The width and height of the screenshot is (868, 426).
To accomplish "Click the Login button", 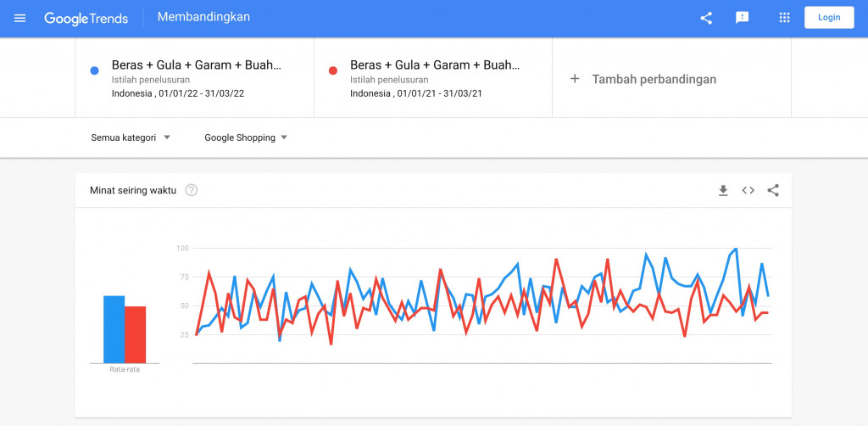I will [x=829, y=17].
